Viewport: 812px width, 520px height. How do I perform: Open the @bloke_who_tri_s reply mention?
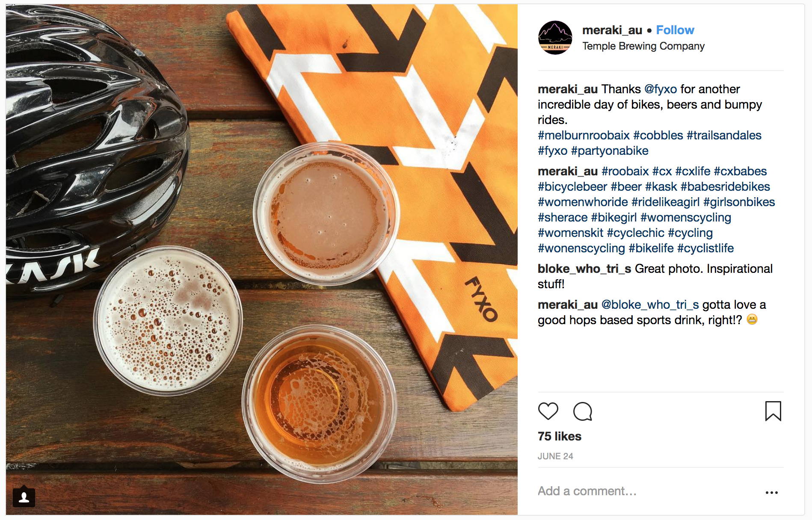(650, 304)
